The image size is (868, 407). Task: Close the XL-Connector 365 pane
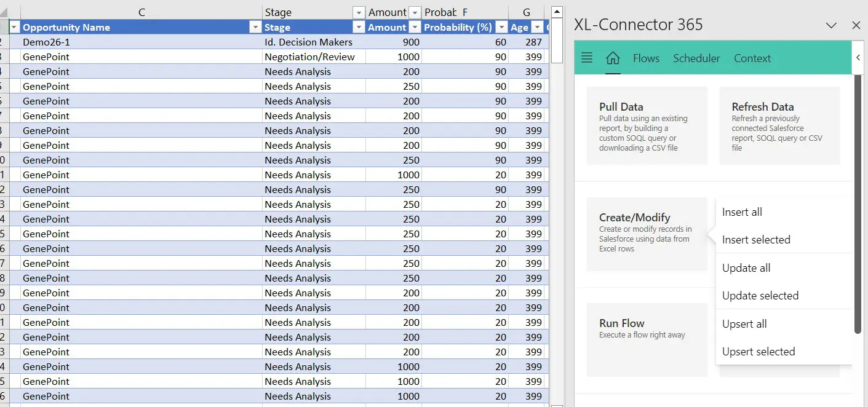856,25
